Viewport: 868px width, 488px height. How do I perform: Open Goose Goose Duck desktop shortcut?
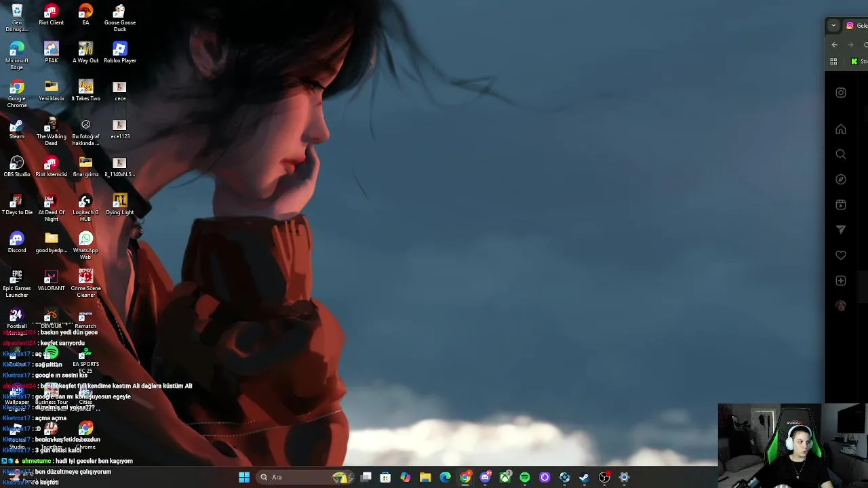[120, 18]
